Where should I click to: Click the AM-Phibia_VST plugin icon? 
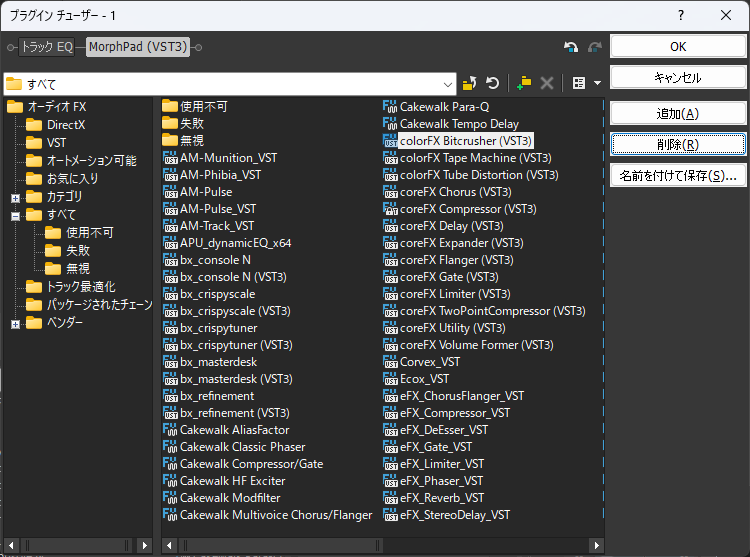point(170,175)
